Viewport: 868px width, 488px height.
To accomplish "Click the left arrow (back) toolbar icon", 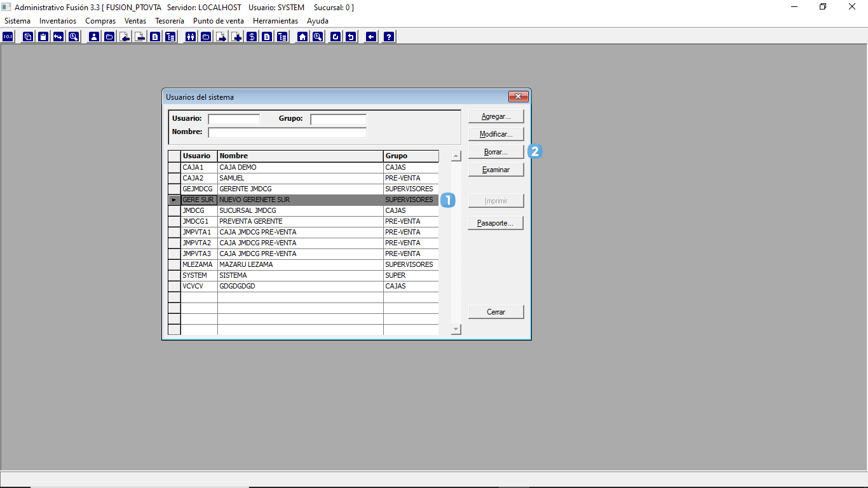I will pyautogui.click(x=371, y=36).
